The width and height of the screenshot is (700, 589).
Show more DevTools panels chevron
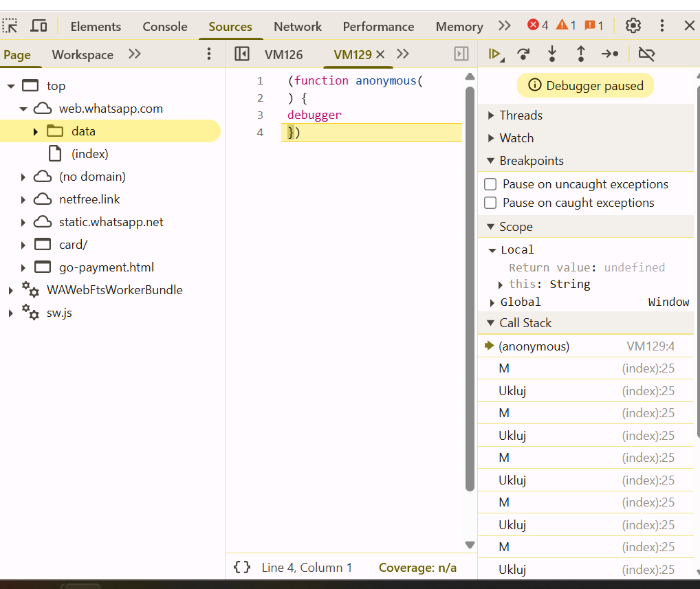505,26
